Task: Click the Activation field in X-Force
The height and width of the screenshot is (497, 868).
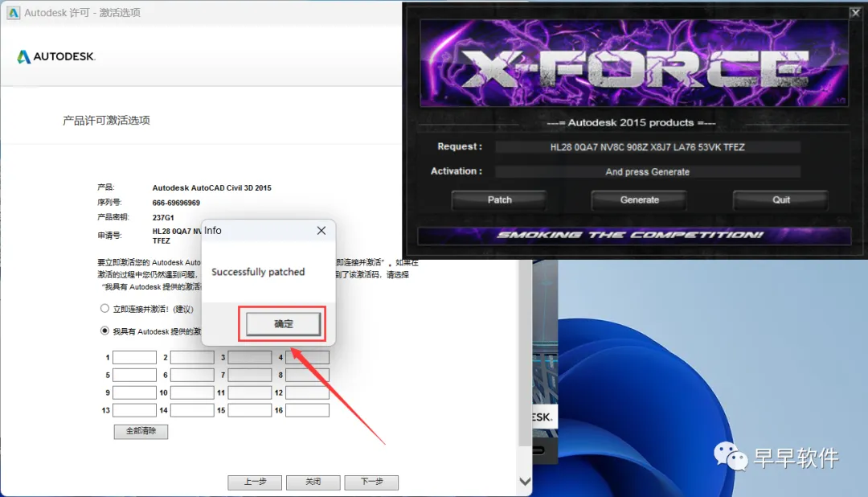Action: [x=648, y=172]
